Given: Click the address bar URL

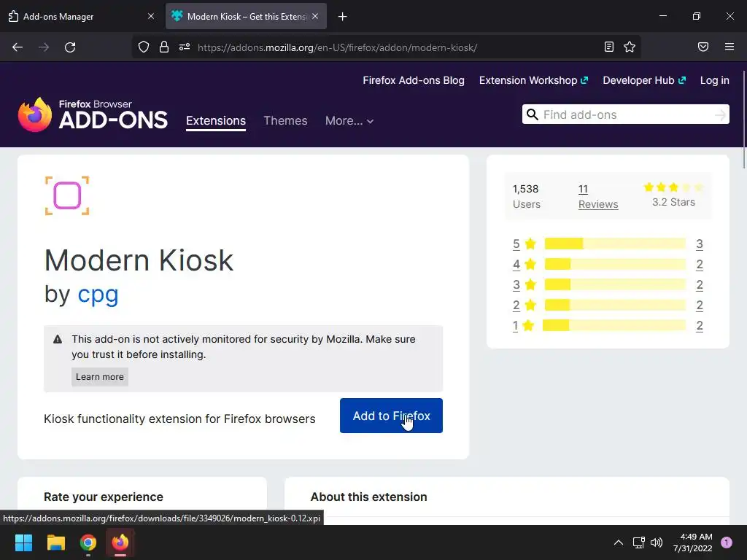Looking at the screenshot, I should click(x=337, y=47).
